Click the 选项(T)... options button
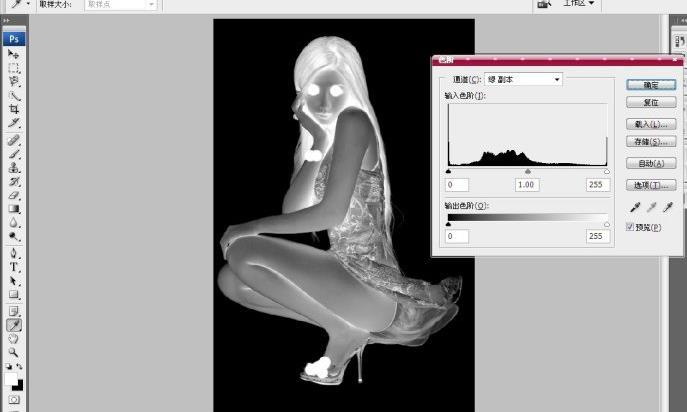Viewport: 687px width, 412px height. [x=651, y=185]
